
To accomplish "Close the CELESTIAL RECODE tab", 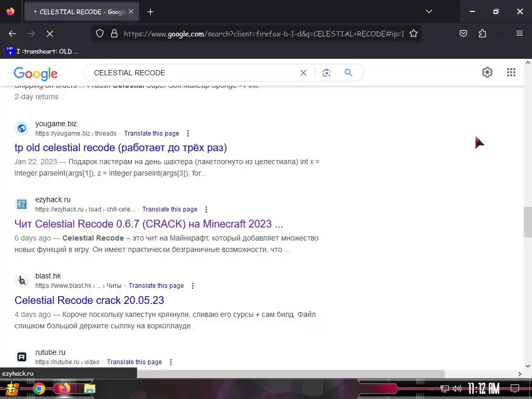I will click(131, 11).
